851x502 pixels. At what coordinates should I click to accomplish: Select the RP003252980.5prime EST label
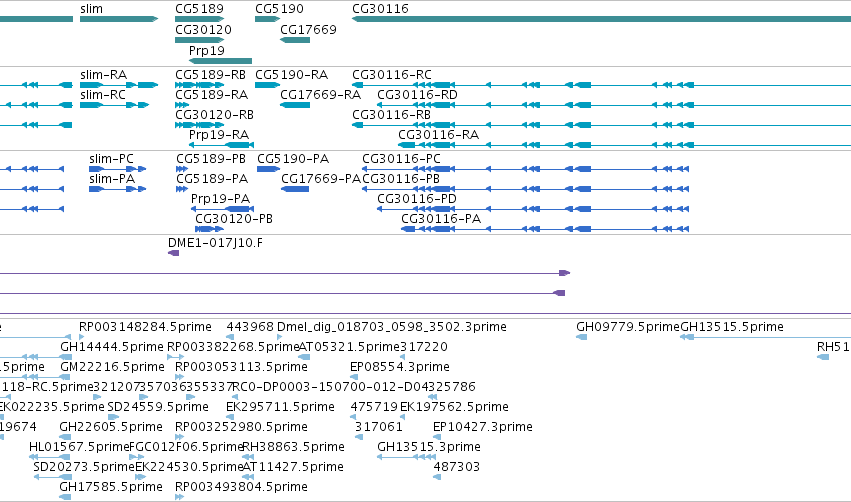point(242,427)
